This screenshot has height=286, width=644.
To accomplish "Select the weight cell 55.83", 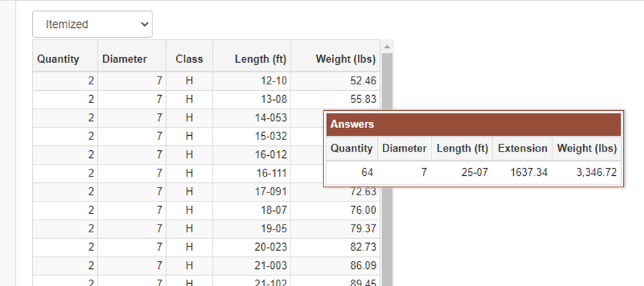I will 335,99.
